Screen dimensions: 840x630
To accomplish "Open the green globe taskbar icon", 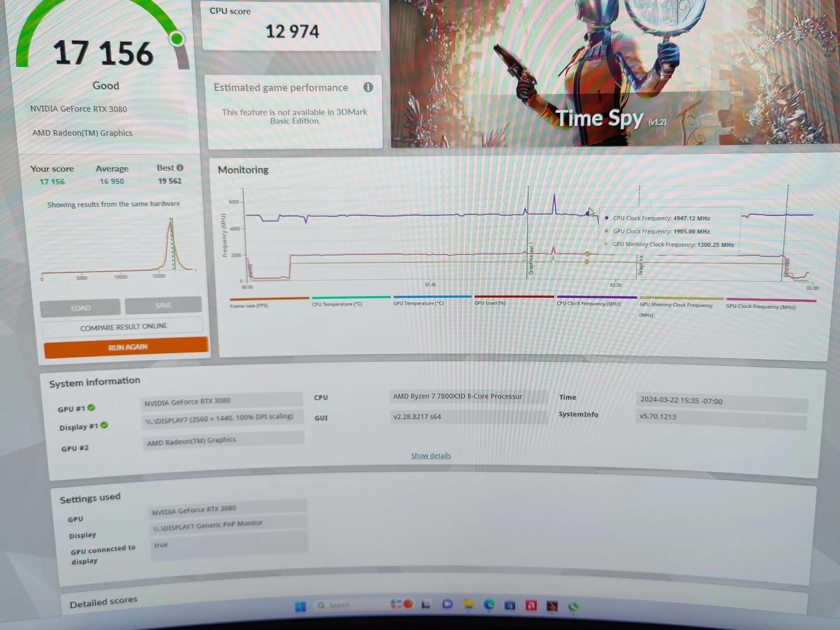I will click(x=573, y=607).
